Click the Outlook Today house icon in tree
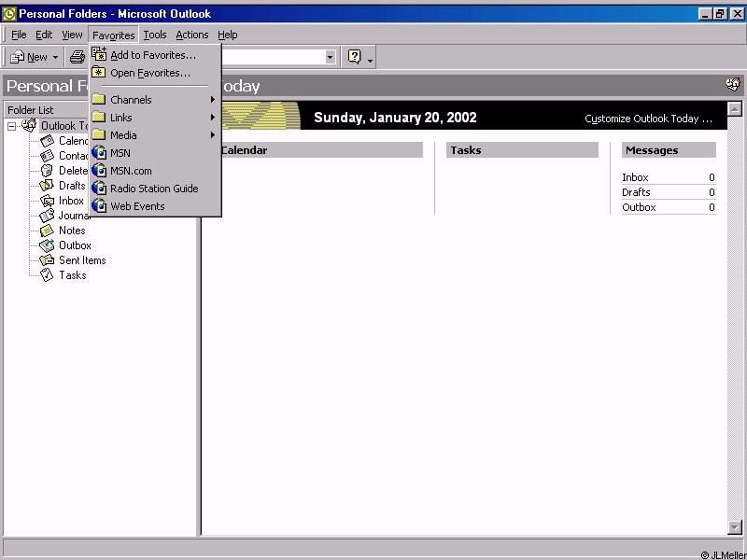747x560 pixels. (29, 125)
